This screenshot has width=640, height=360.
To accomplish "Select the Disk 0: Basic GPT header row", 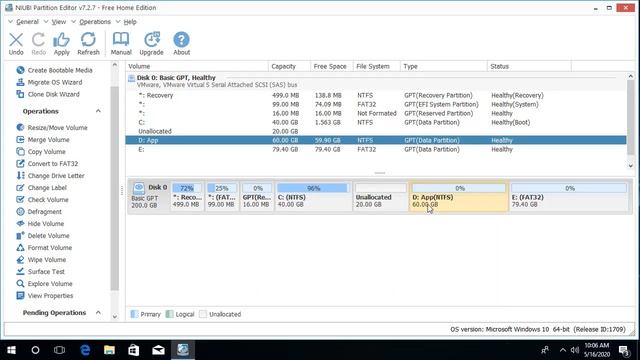I will 376,81.
